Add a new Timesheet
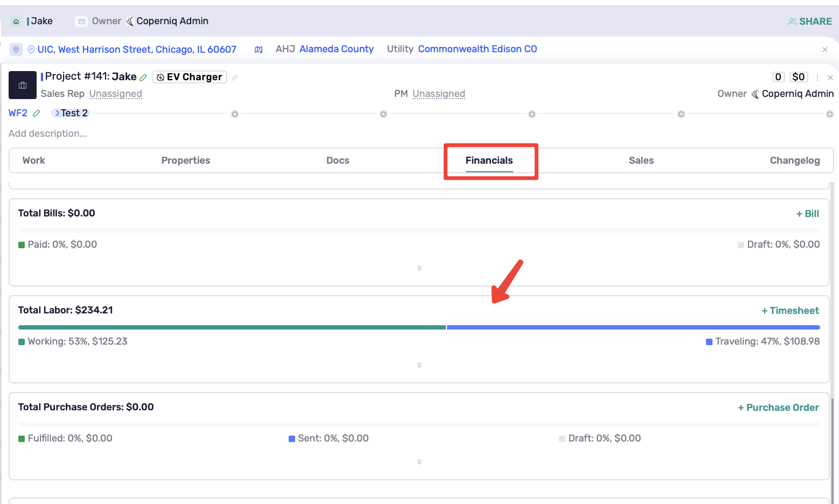Image resolution: width=839 pixels, height=504 pixels. 790,311
